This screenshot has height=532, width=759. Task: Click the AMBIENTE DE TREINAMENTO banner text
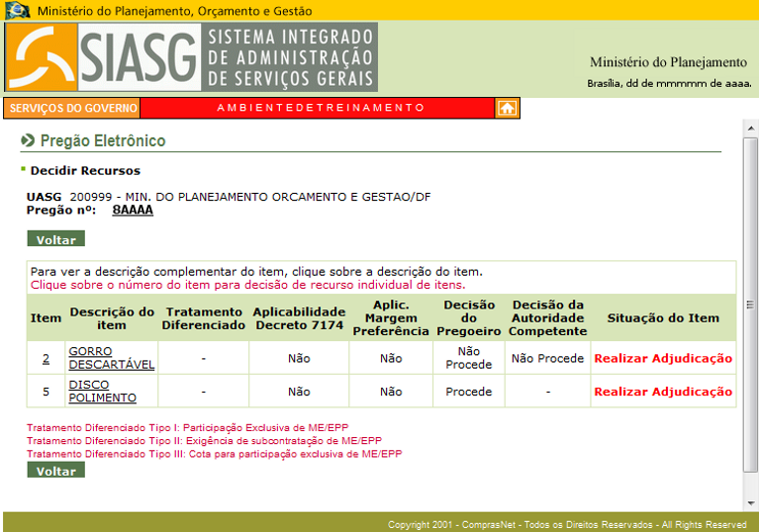[x=321, y=108]
